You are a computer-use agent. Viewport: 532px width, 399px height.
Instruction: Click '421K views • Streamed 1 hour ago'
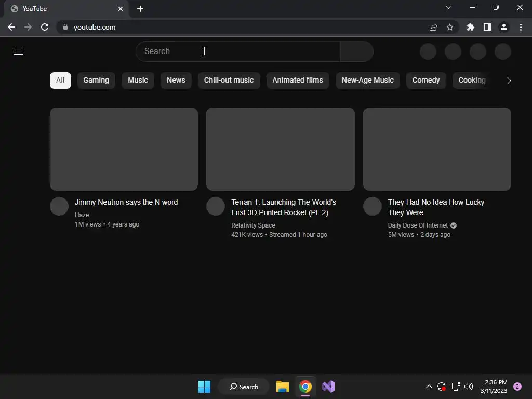point(279,235)
